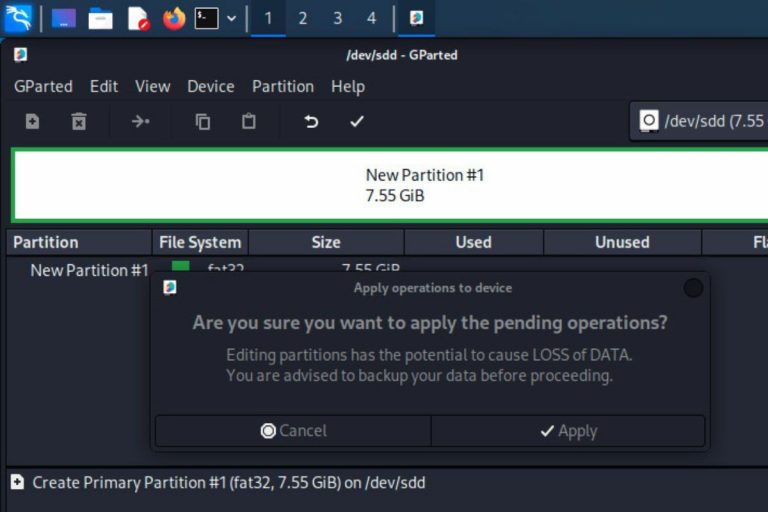Click the dialog's GParted title icon
Screen dimensions: 768x512
(170, 288)
